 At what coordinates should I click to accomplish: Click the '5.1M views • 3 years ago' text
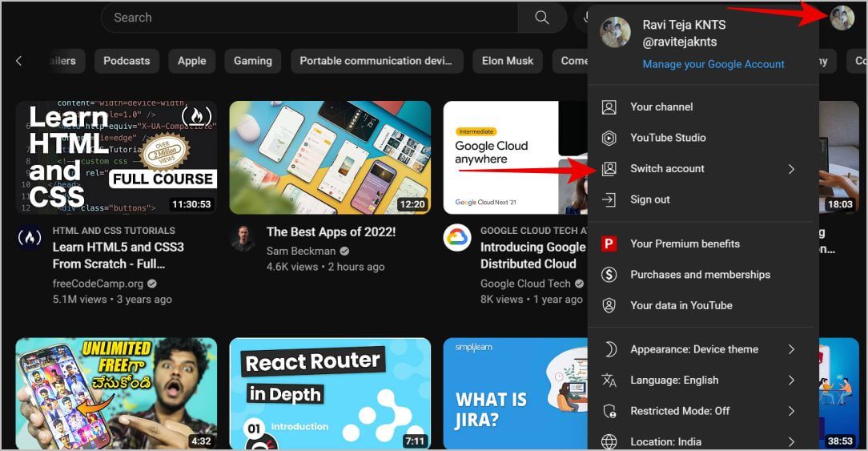pyautogui.click(x=112, y=300)
